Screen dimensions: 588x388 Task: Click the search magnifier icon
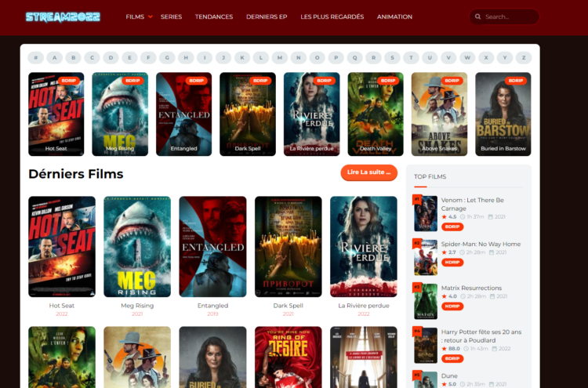477,17
